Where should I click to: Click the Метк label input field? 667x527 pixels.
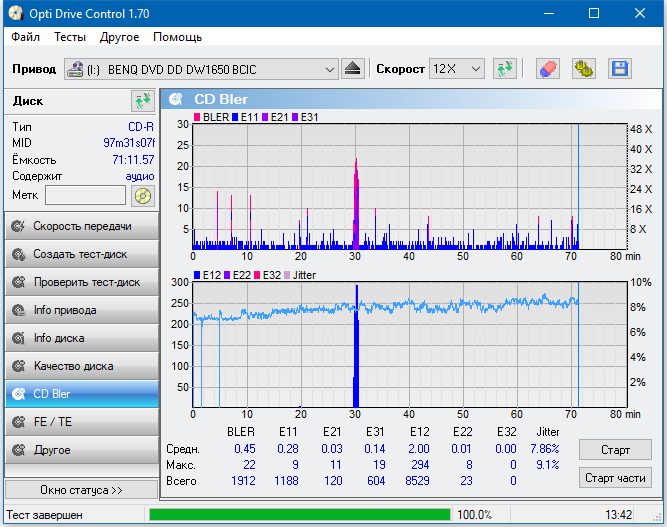point(85,195)
